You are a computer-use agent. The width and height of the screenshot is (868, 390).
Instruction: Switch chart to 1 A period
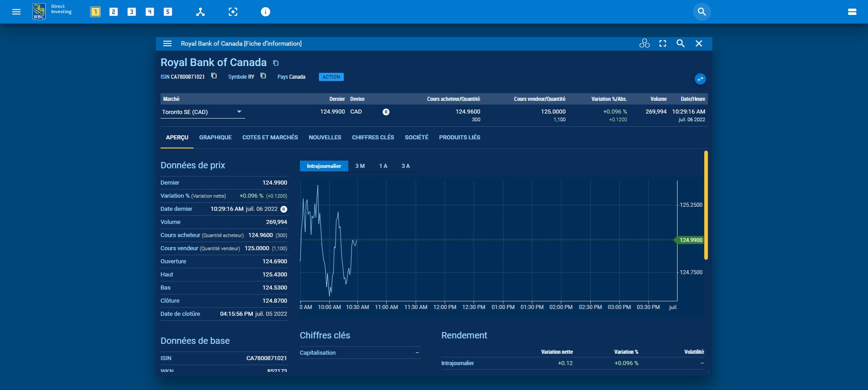pyautogui.click(x=383, y=166)
